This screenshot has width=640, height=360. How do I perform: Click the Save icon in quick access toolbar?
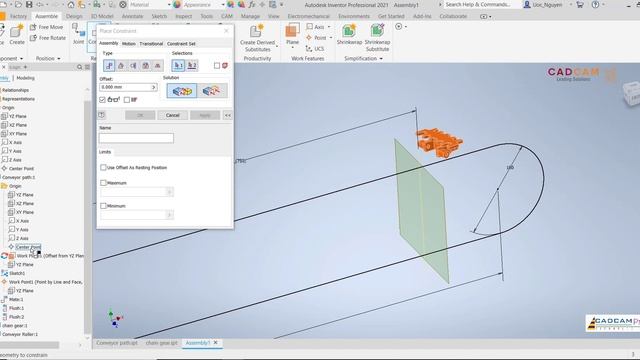(x=29, y=5)
